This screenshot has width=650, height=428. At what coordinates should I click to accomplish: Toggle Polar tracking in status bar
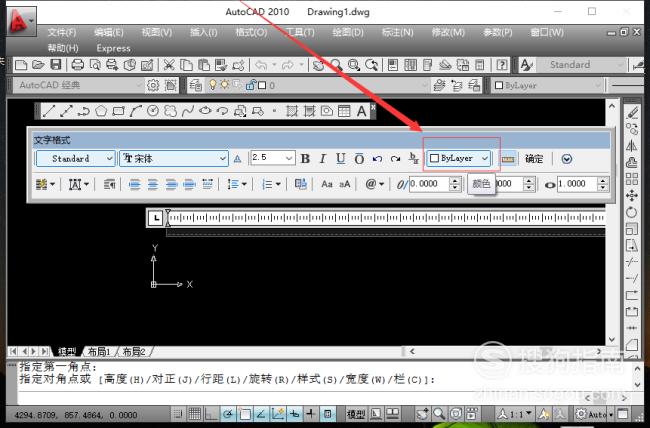pos(228,413)
